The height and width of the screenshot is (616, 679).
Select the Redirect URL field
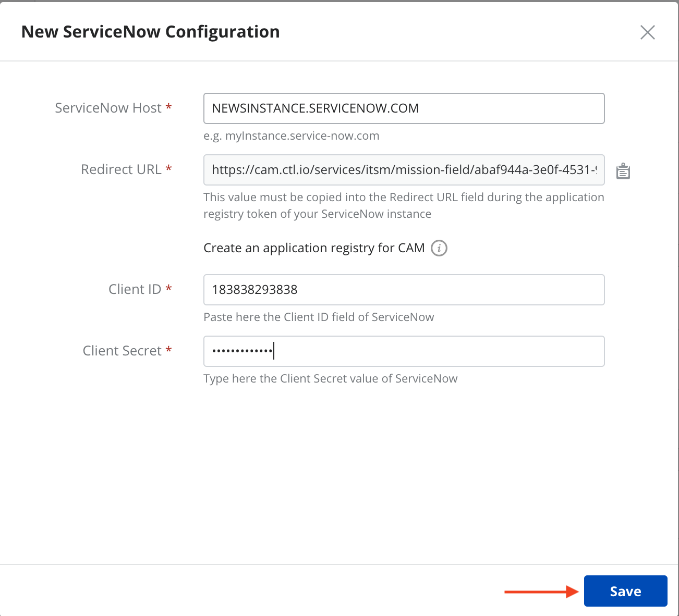pos(404,170)
